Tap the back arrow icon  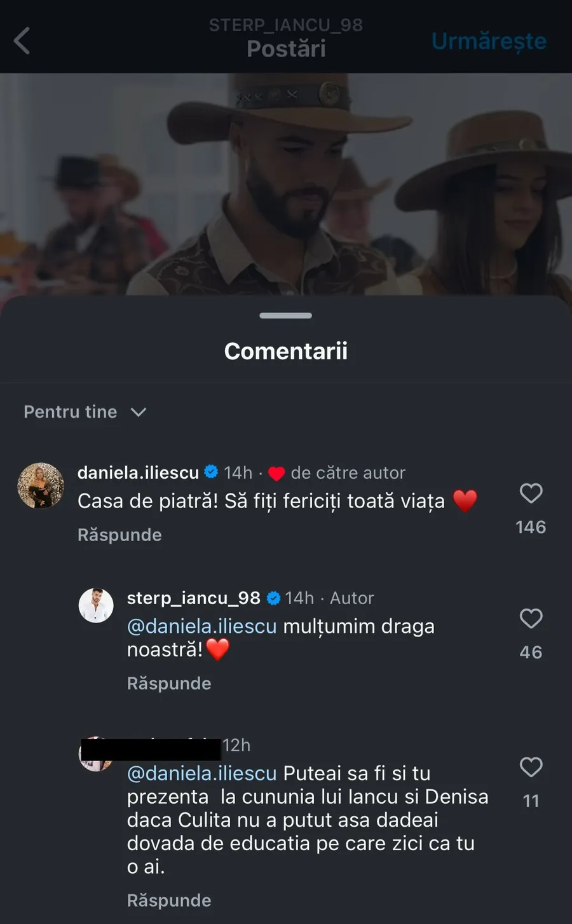pyautogui.click(x=22, y=41)
